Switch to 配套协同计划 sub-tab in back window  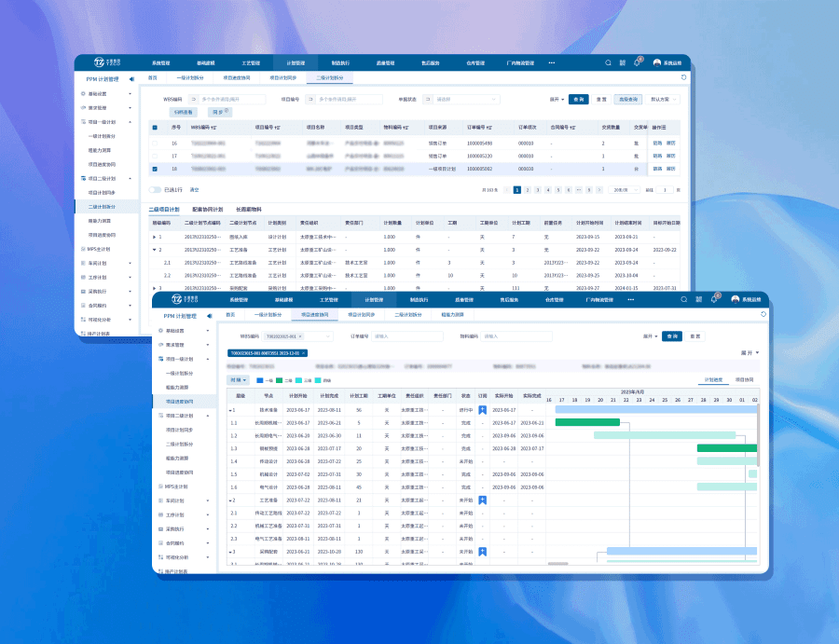tap(208, 209)
